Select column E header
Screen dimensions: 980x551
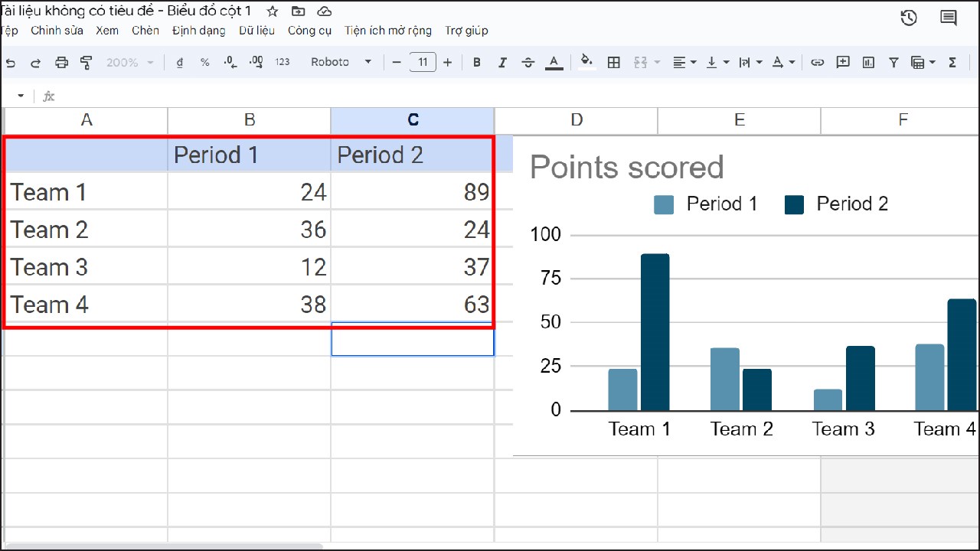click(740, 120)
